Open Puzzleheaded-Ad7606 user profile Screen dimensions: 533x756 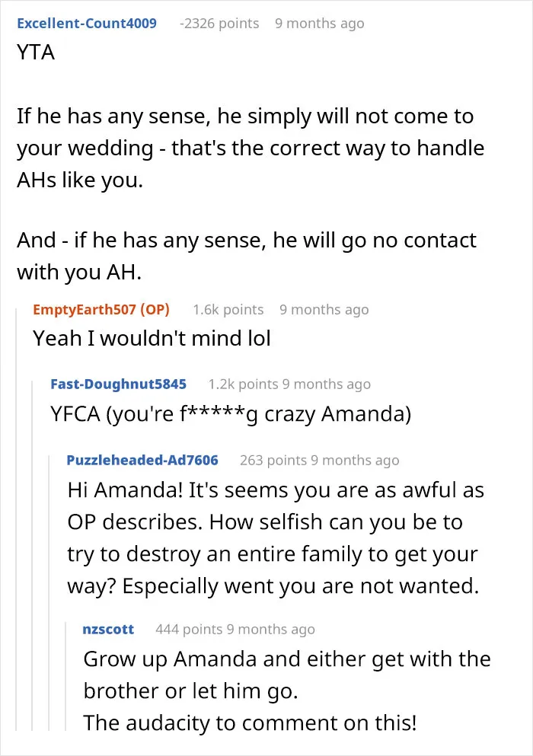(x=142, y=460)
